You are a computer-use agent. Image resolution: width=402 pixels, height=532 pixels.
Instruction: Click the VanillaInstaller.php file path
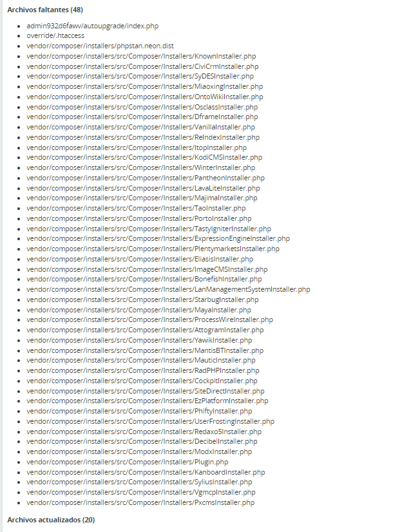tap(141, 127)
